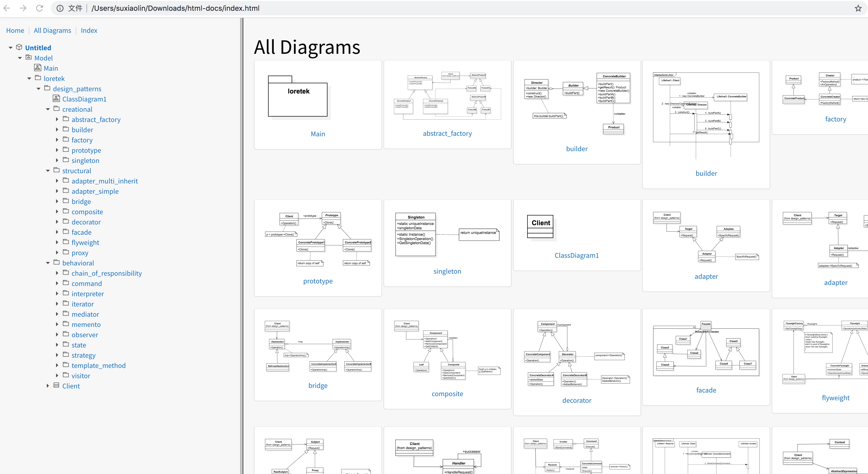
Task: Bookmark this page with the star icon
Action: coord(858,8)
